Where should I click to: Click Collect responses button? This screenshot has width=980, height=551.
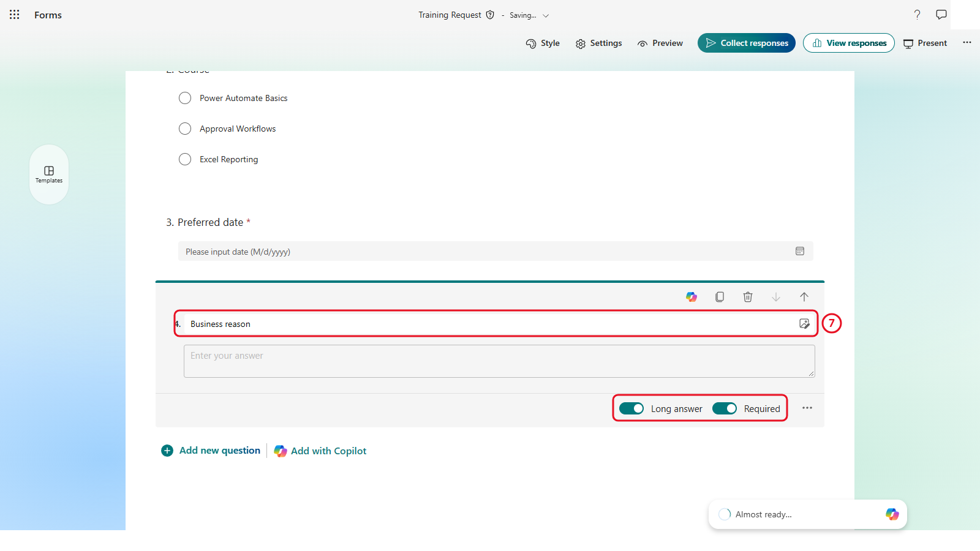[747, 43]
